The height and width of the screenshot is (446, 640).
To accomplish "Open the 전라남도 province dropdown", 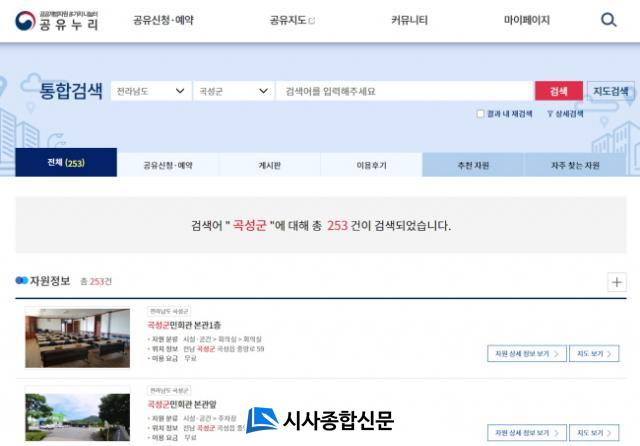I will [151, 91].
